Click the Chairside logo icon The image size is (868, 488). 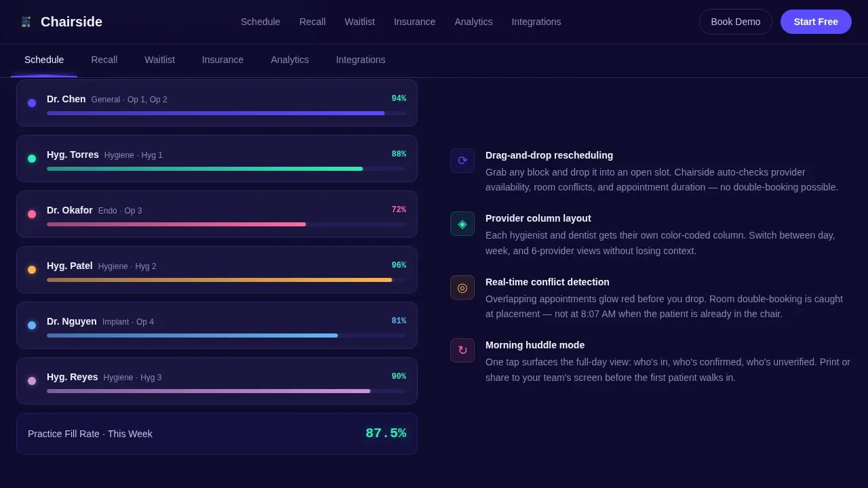[x=26, y=22]
